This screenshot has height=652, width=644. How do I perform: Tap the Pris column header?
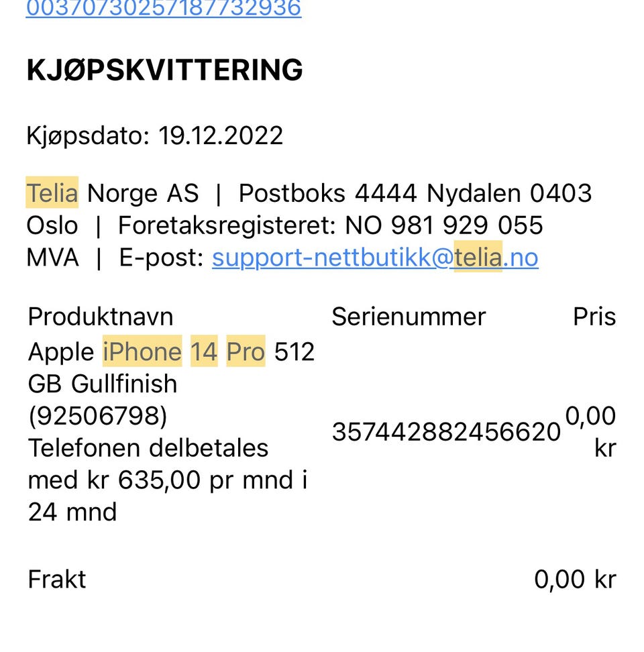point(594,317)
